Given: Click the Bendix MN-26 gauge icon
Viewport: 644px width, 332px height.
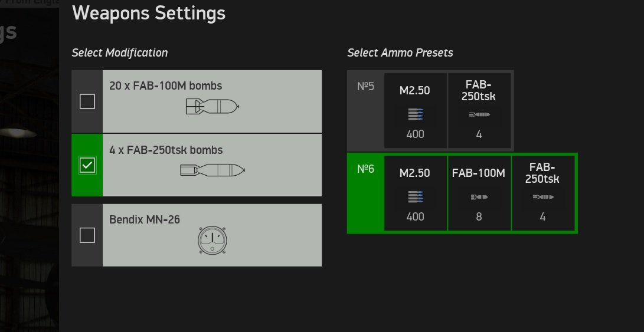Looking at the screenshot, I should (211, 241).
